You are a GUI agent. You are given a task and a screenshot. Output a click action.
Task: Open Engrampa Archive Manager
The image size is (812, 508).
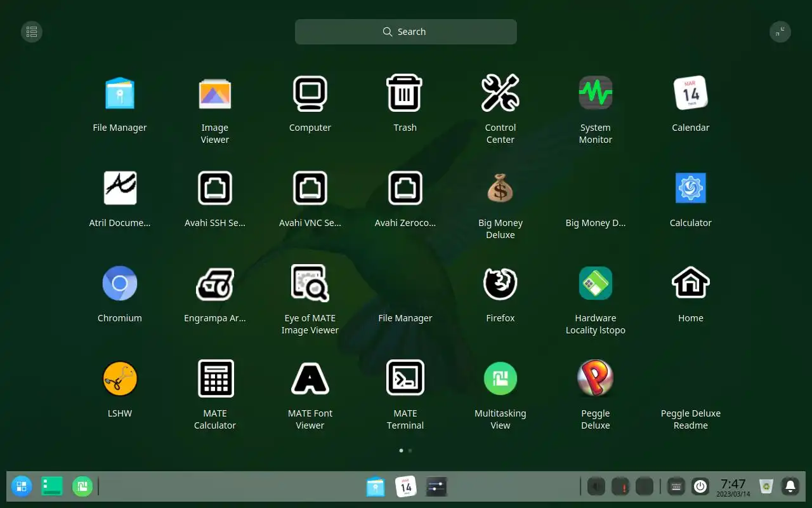click(215, 284)
